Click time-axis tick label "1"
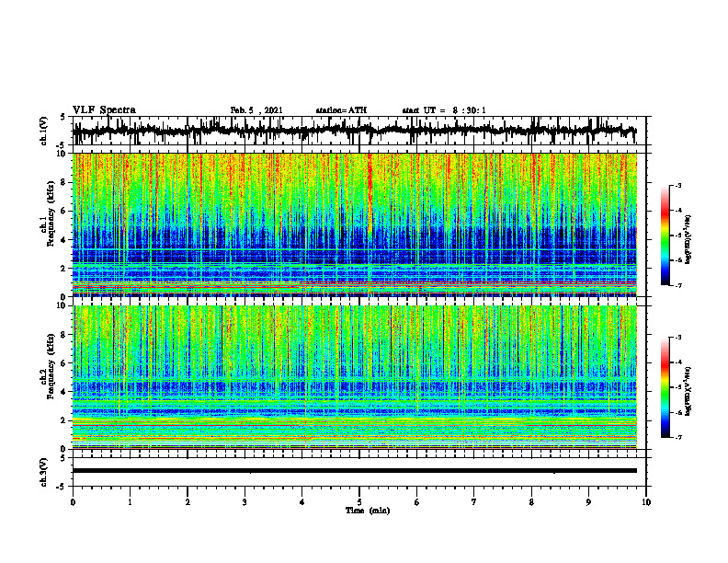728x563 pixels. pyautogui.click(x=130, y=502)
